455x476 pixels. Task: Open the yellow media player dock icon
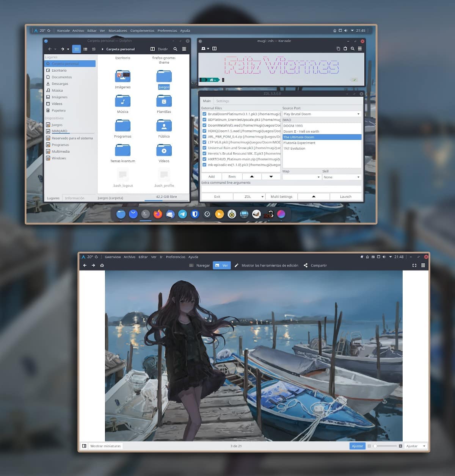[219, 214]
